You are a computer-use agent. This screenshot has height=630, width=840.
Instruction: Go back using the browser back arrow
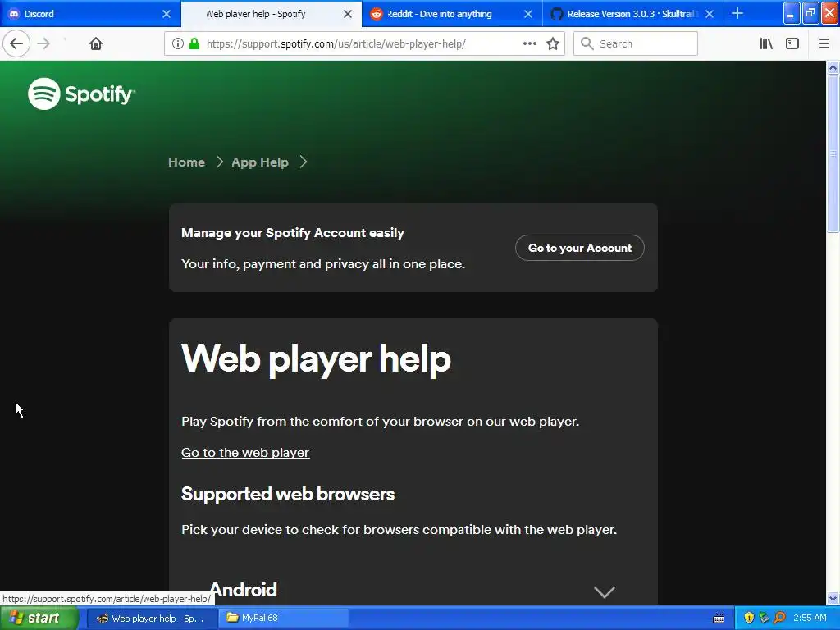tap(16, 43)
